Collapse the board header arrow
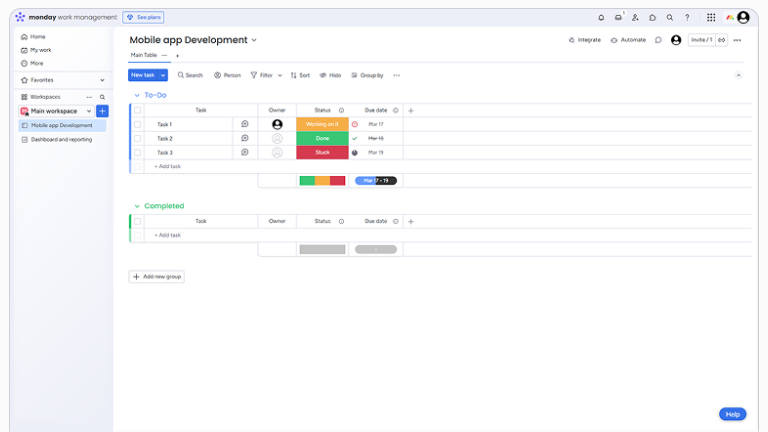This screenshot has width=768, height=432. [738, 75]
